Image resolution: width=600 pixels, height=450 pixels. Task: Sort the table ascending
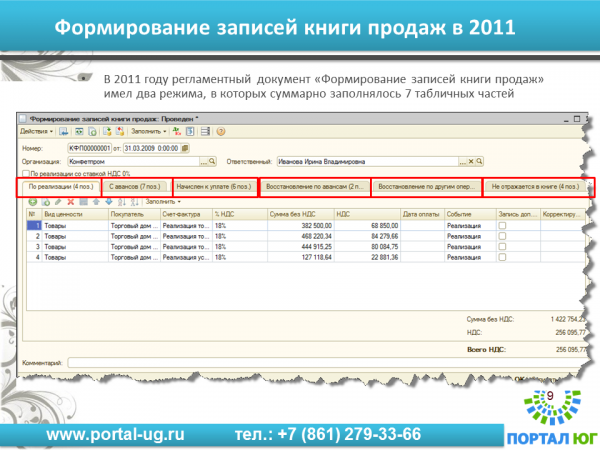(122, 202)
